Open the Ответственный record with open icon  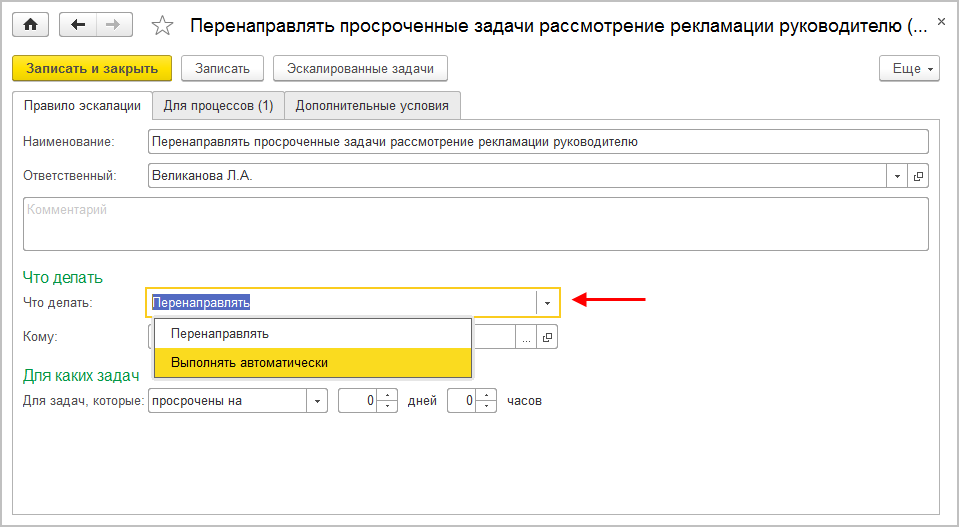(x=918, y=176)
